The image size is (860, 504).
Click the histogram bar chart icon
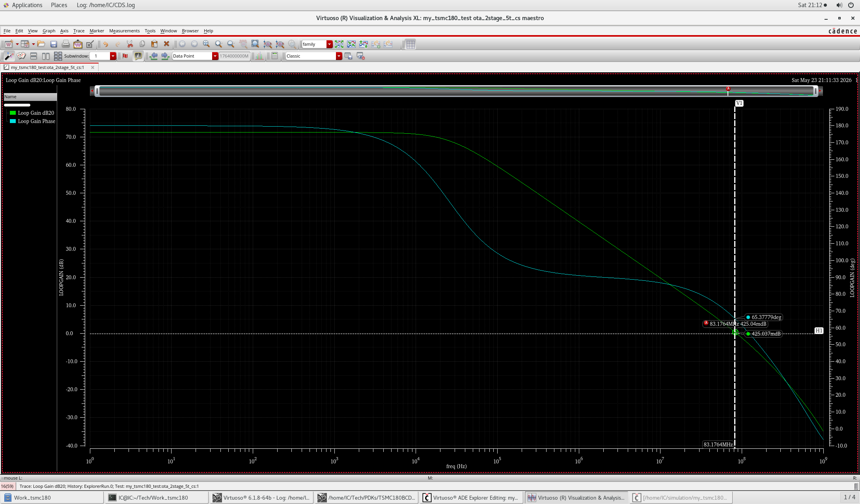point(259,56)
